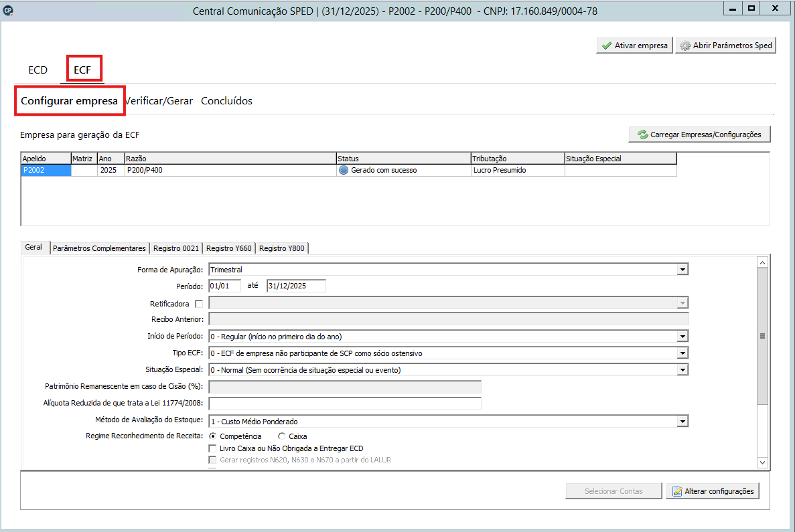Open the Tipo ECF dropdown
Viewport: 795px width, 532px height.
[x=682, y=353]
